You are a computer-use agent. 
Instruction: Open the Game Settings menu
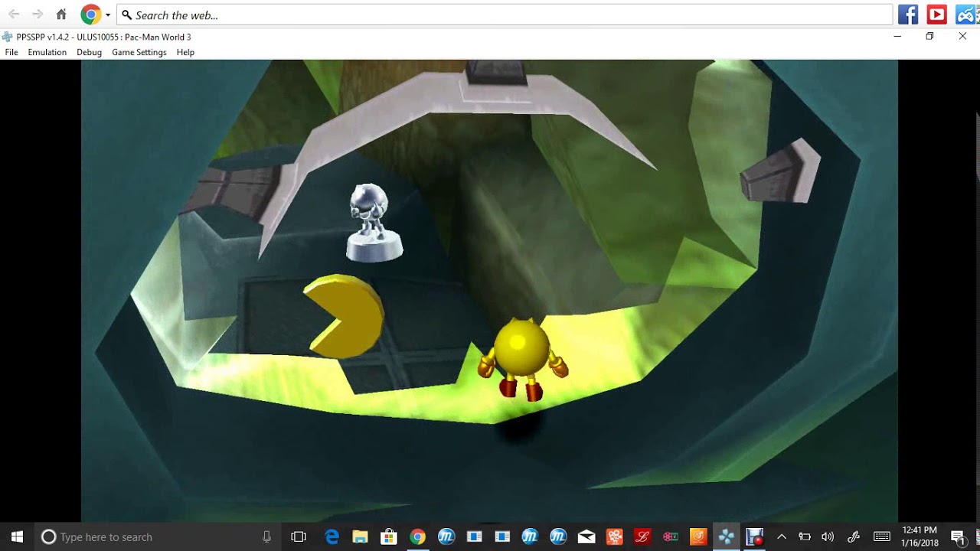point(139,52)
